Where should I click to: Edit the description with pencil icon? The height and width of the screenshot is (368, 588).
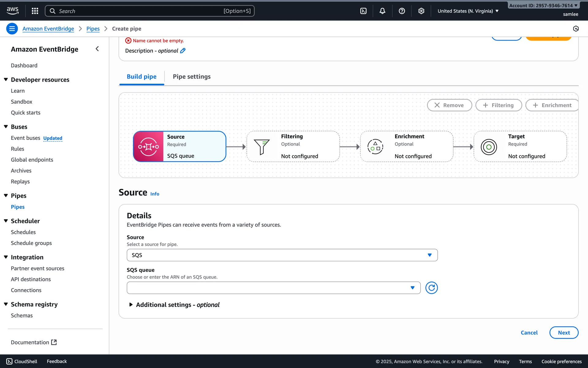183,51
